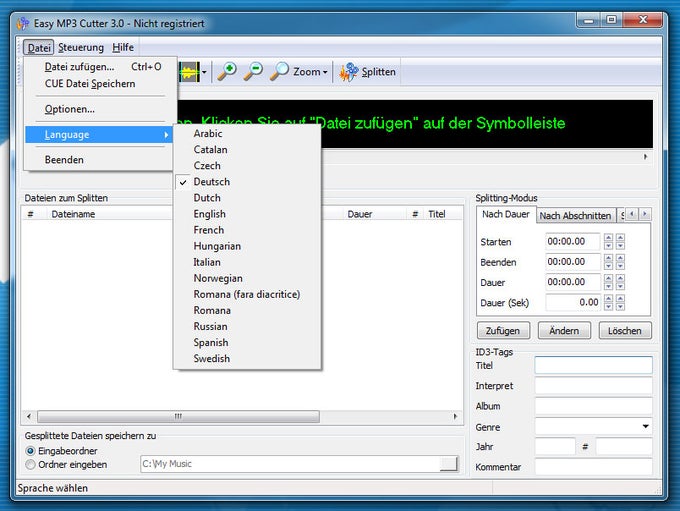Image resolution: width=680 pixels, height=511 pixels.
Task: Click the Interpret input field
Action: pos(593,386)
